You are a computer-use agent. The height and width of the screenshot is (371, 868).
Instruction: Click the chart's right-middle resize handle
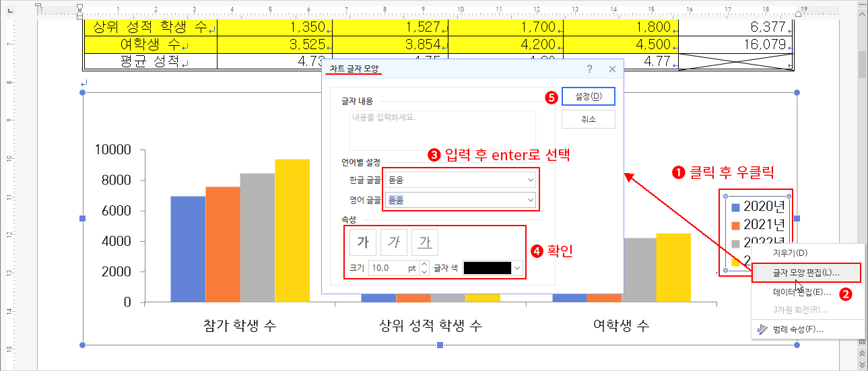point(797,218)
